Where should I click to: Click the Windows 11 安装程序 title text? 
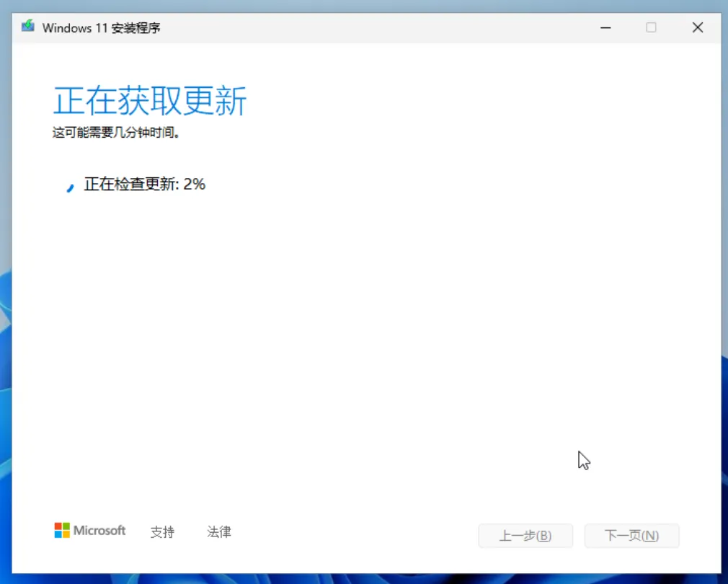click(x=101, y=28)
